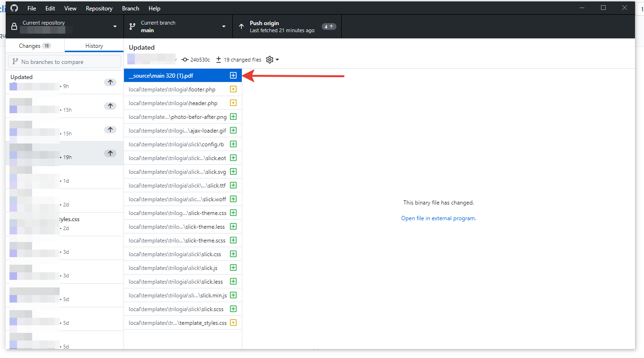Click added icon next to slick.ttf
644x358 pixels.
[x=233, y=185]
